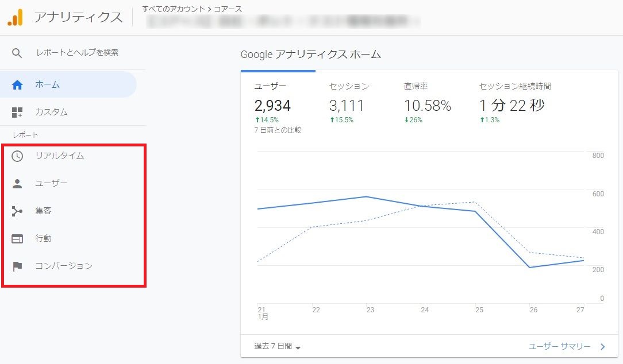Screen dimensions: 623x364
Task: Click the ホーム house icon
Action: 17,85
